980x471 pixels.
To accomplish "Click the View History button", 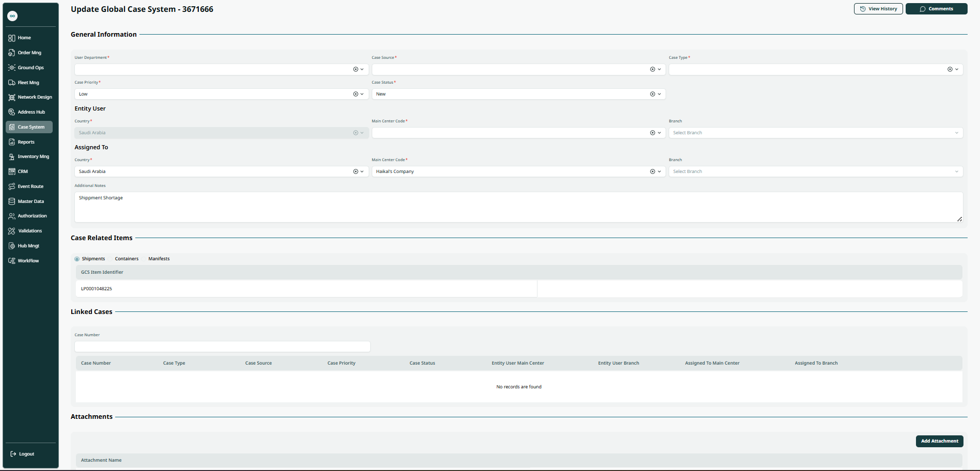I will 878,9.
